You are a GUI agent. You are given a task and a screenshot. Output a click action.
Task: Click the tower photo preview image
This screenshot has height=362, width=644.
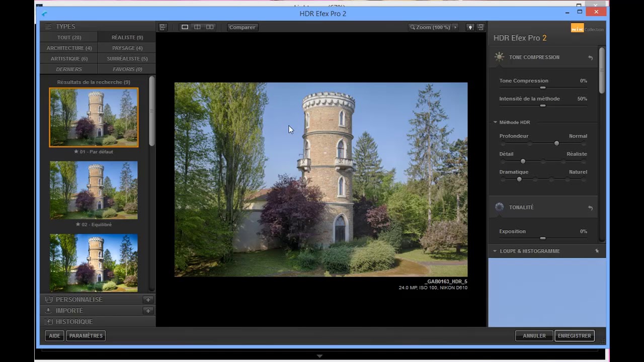[321, 179]
